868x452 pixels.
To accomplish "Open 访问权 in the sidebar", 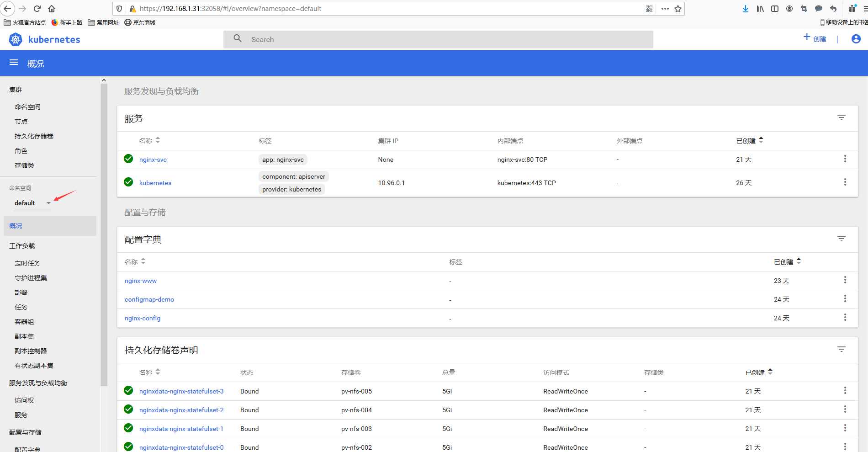I will [24, 400].
